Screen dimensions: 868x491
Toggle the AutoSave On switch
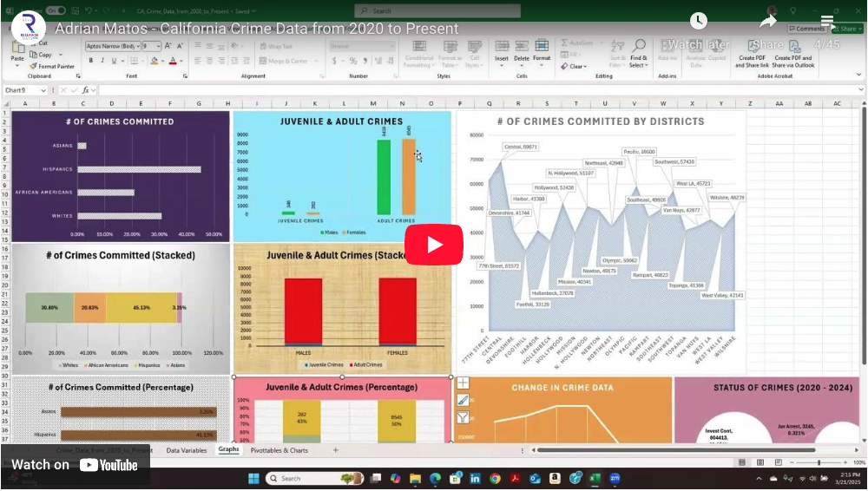tap(56, 10)
